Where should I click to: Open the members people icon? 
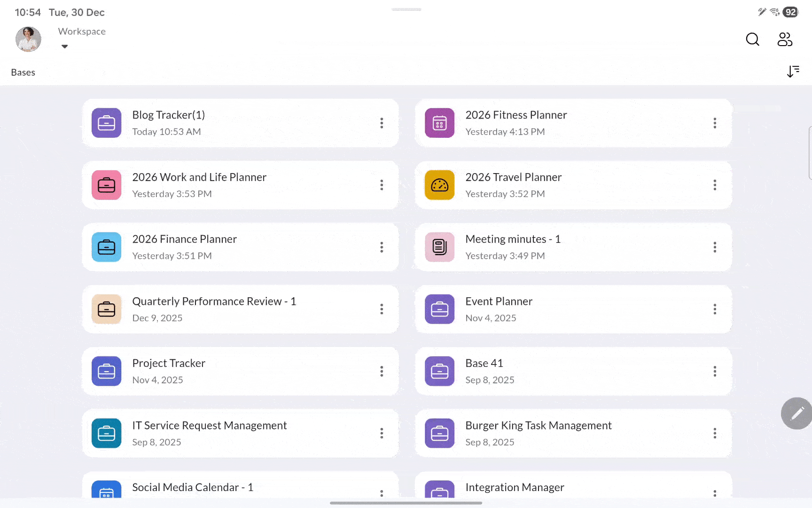[x=784, y=39]
